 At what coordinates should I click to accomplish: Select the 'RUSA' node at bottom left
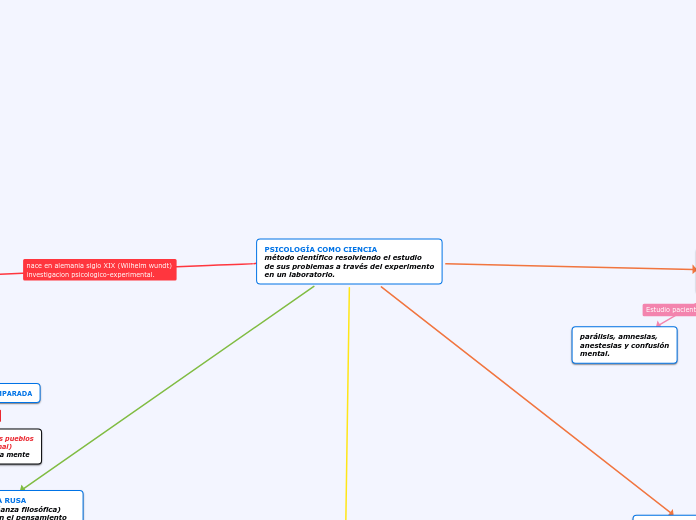pos(41,505)
